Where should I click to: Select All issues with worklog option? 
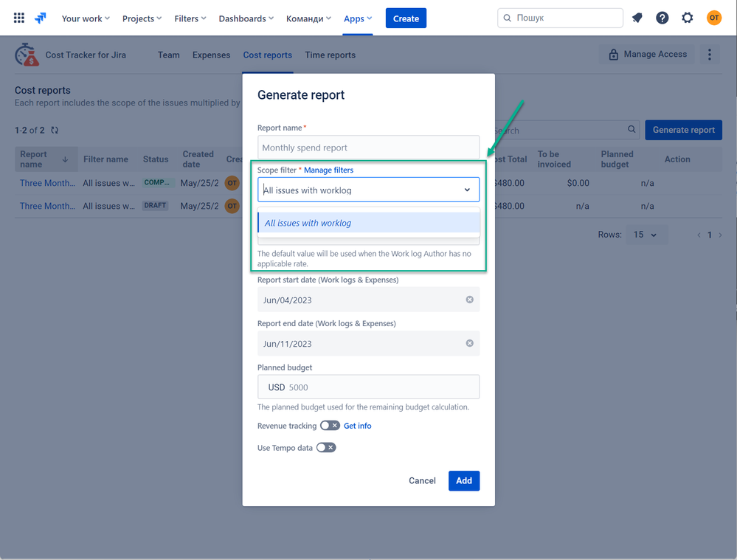point(369,223)
